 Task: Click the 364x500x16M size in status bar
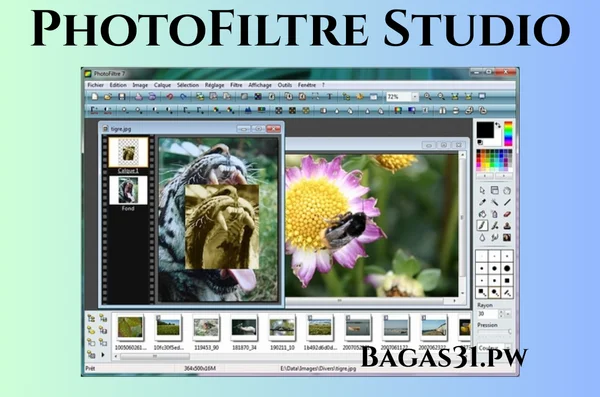pos(200,368)
